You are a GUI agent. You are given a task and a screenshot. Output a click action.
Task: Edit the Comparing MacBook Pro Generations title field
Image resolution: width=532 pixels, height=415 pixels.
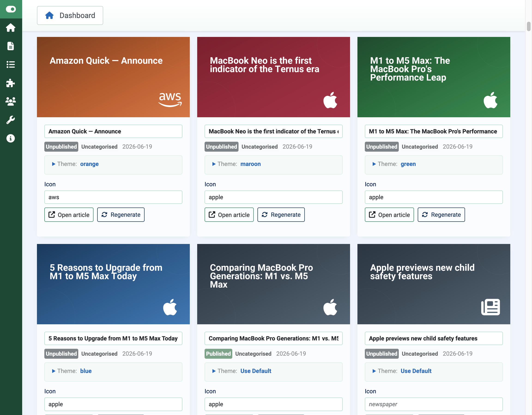[x=274, y=338]
